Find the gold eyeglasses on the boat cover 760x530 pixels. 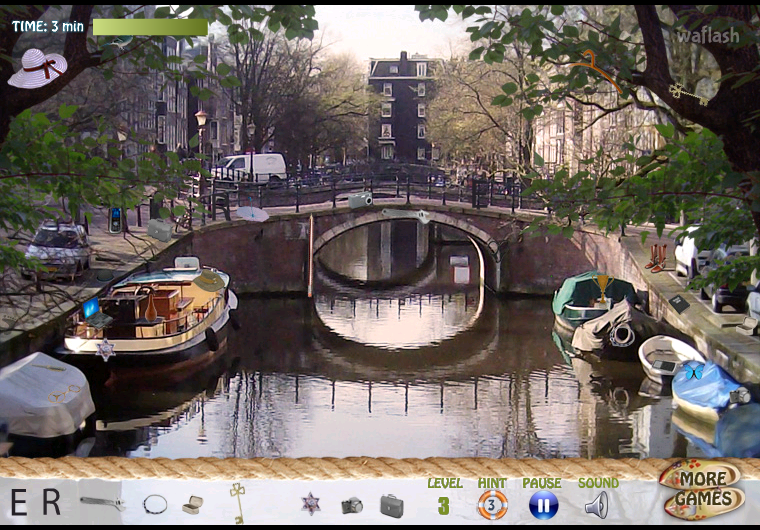tap(64, 394)
